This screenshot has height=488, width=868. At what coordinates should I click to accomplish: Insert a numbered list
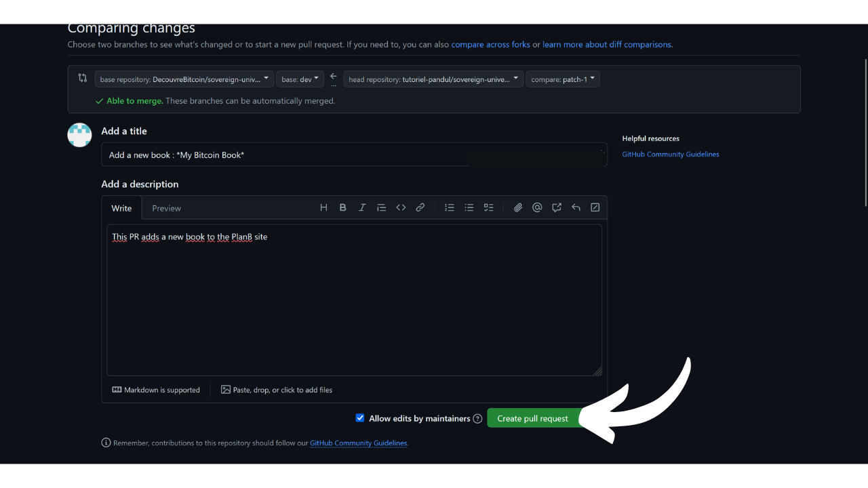coord(450,207)
